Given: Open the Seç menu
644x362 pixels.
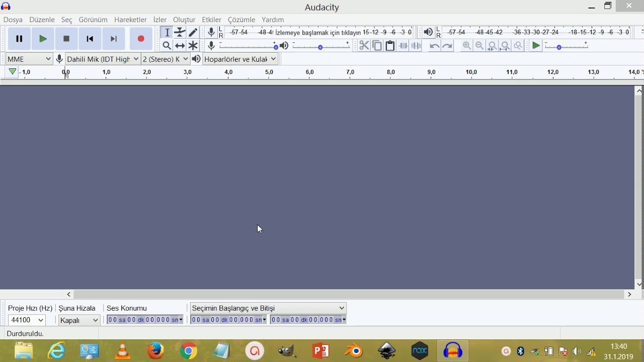Looking at the screenshot, I should 67,20.
